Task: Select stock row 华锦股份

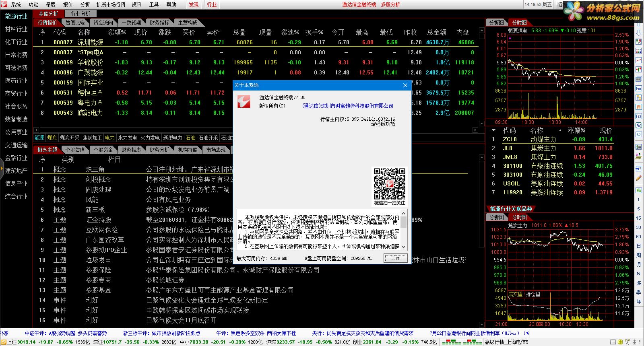Action: click(256, 62)
